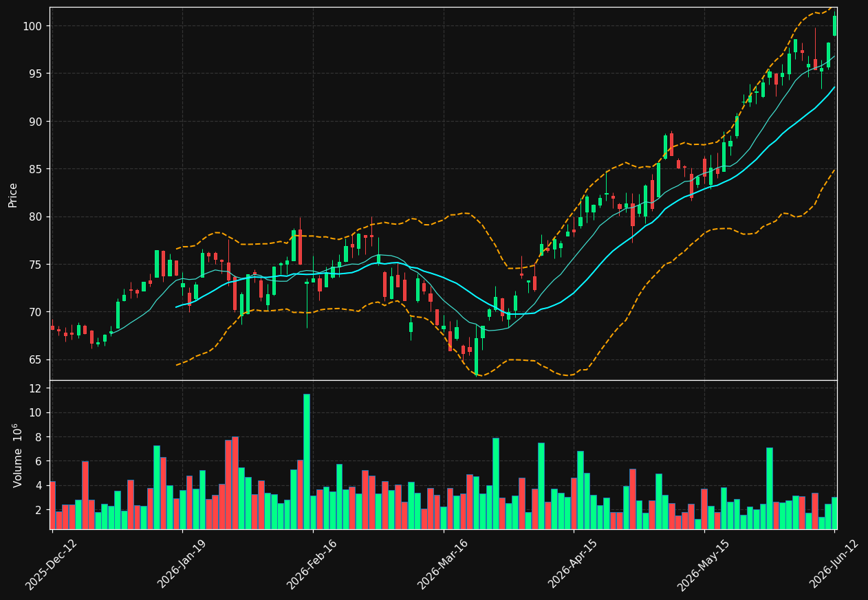Click the 10 volume tick label

pos(37,412)
